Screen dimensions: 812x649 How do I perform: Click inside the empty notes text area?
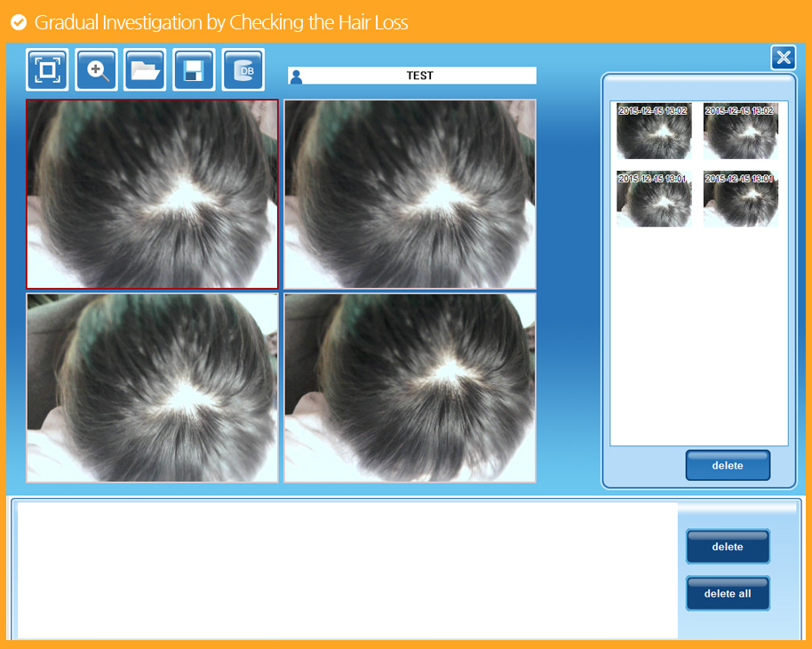pos(346,569)
